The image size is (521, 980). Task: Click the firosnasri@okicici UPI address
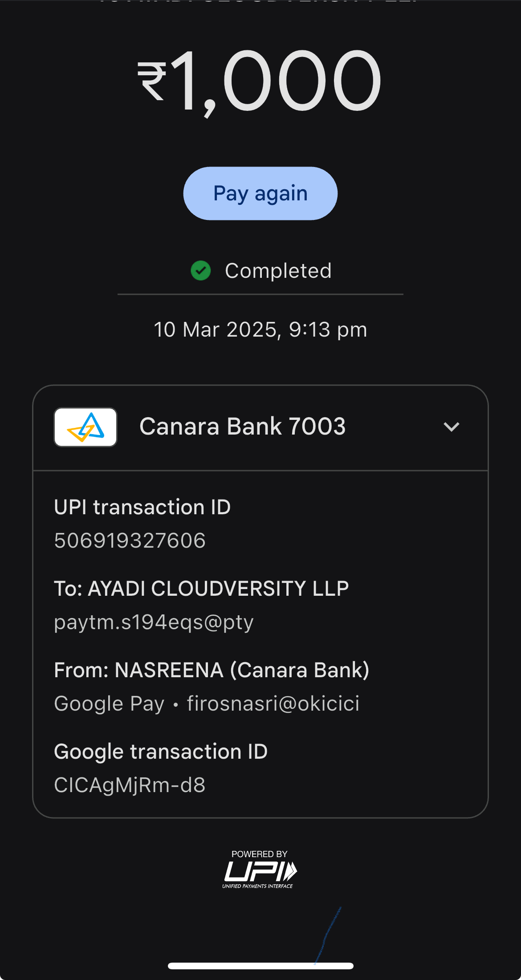pyautogui.click(x=273, y=703)
